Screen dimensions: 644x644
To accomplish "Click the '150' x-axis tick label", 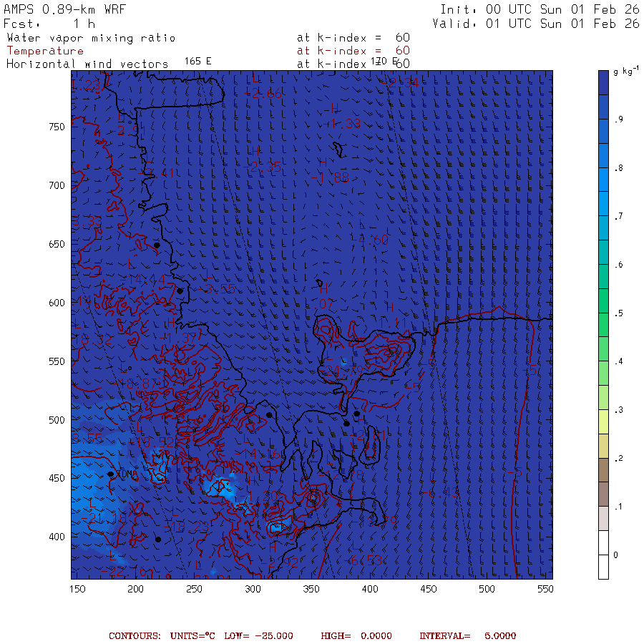I will (x=77, y=590).
